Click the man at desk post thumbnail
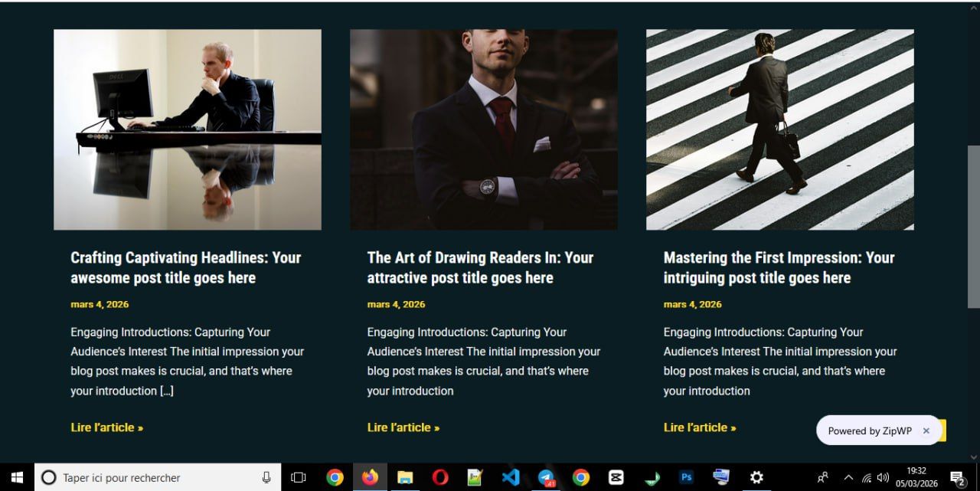The image size is (980, 491). pos(188,129)
